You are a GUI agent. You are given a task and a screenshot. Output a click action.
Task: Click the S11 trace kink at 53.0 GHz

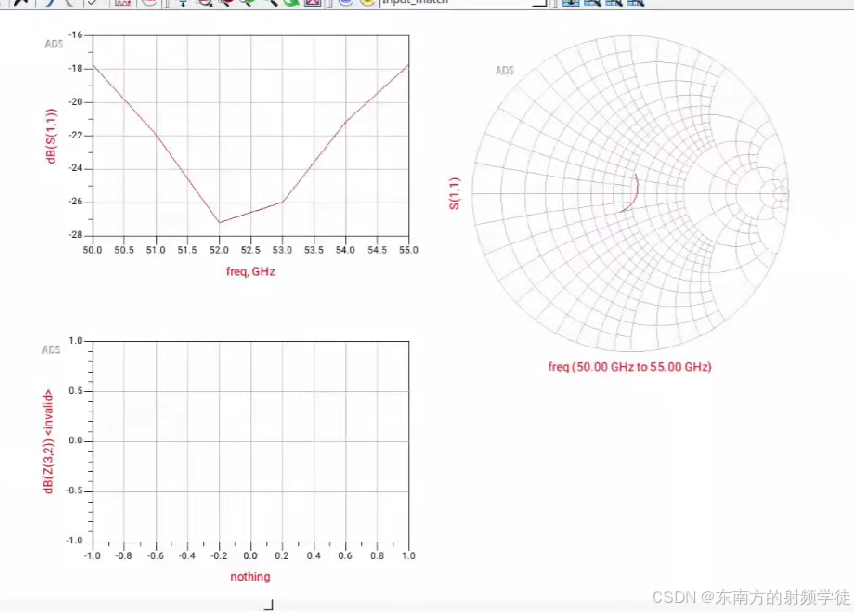283,202
